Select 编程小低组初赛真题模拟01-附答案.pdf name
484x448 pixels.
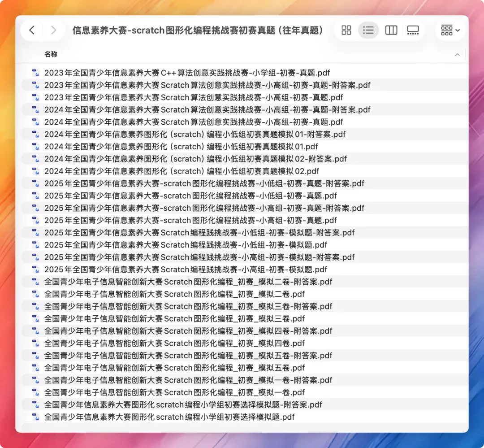coord(195,134)
